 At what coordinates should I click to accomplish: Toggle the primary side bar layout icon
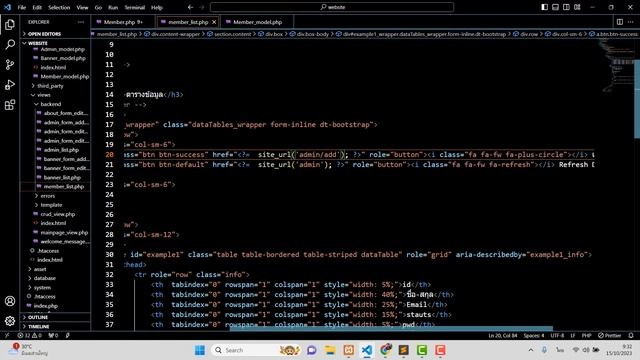click(544, 7)
